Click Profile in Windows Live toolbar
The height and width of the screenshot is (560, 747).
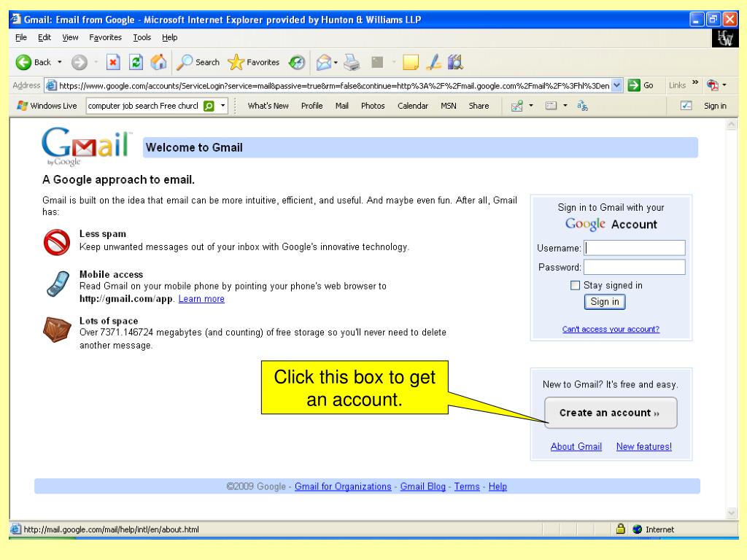click(x=311, y=106)
